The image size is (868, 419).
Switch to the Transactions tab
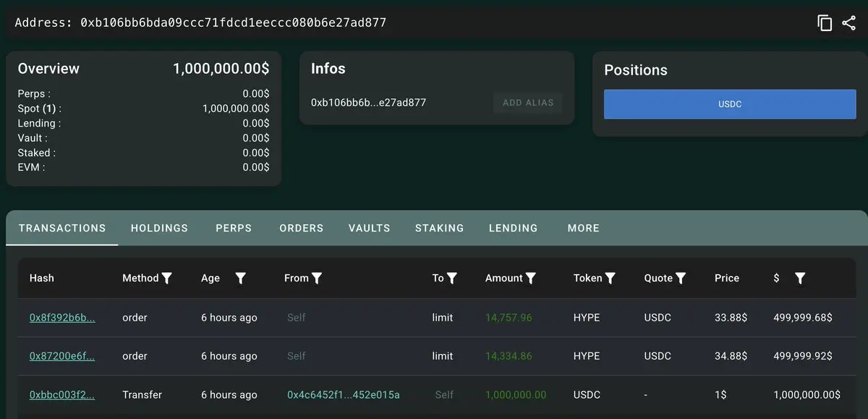(x=62, y=228)
